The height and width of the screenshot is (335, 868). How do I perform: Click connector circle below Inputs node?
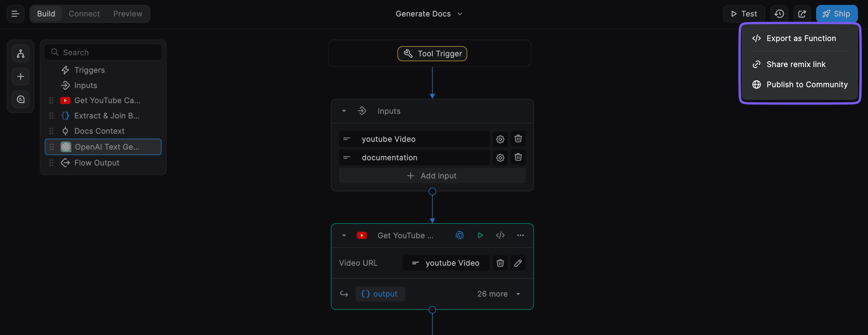click(x=432, y=192)
